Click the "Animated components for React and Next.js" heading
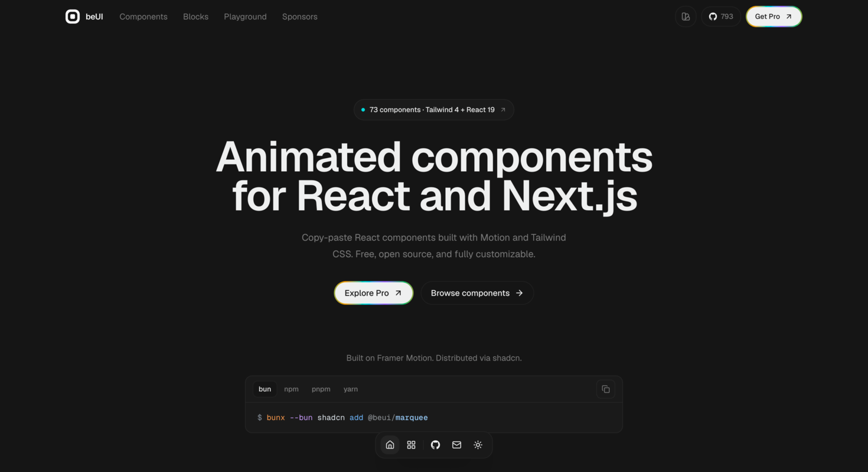Viewport: 868px width, 472px height. [434, 176]
